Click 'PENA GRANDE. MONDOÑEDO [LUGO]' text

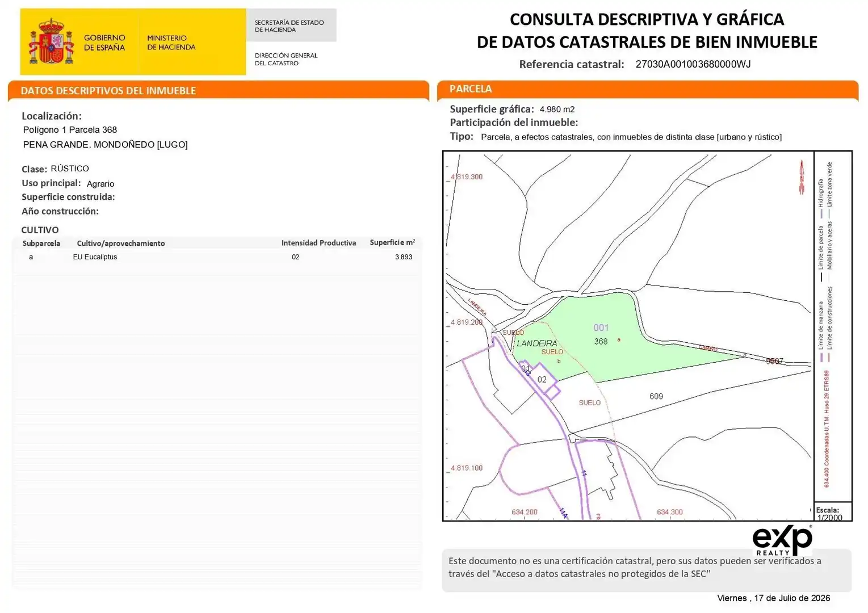[105, 145]
